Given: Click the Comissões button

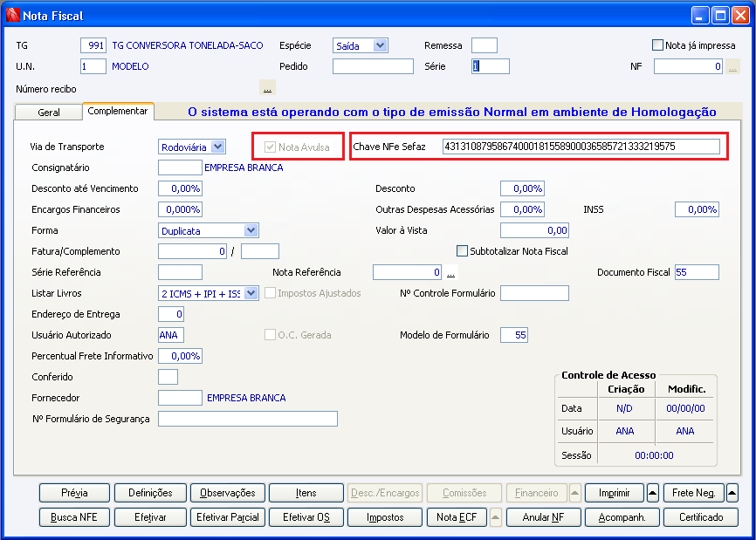Looking at the screenshot, I should coord(464,493).
